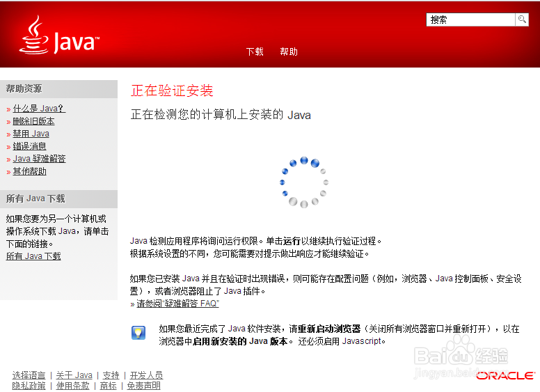
Task: Click the loading spinner animation
Action: pyautogui.click(x=303, y=182)
